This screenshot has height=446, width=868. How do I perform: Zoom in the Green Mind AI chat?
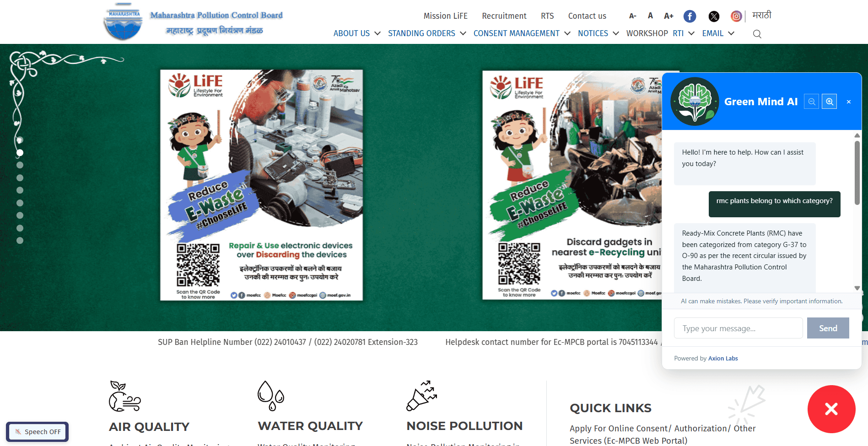[830, 102]
